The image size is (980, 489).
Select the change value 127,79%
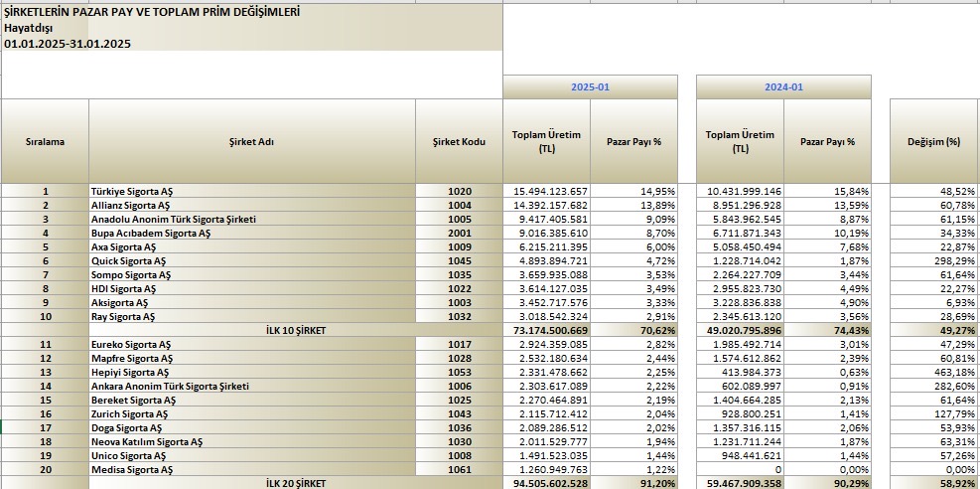[x=933, y=414]
